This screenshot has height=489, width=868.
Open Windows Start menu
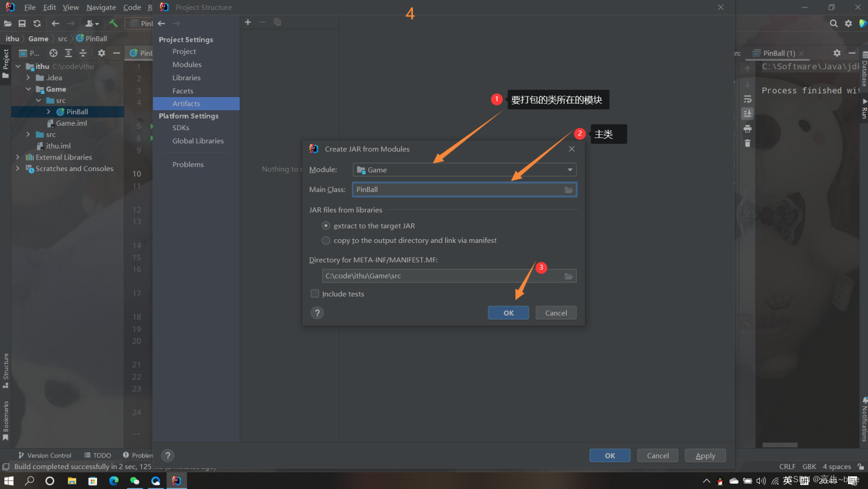pos(9,481)
